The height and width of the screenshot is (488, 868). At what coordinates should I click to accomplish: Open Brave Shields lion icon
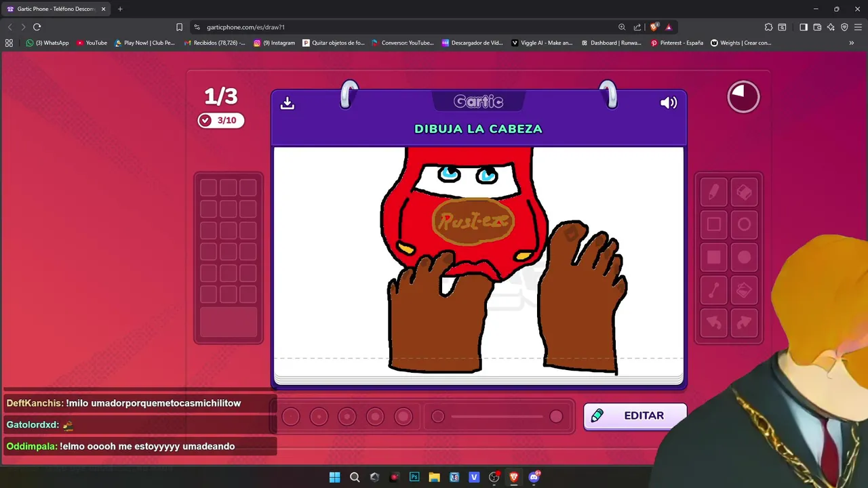coord(654,27)
